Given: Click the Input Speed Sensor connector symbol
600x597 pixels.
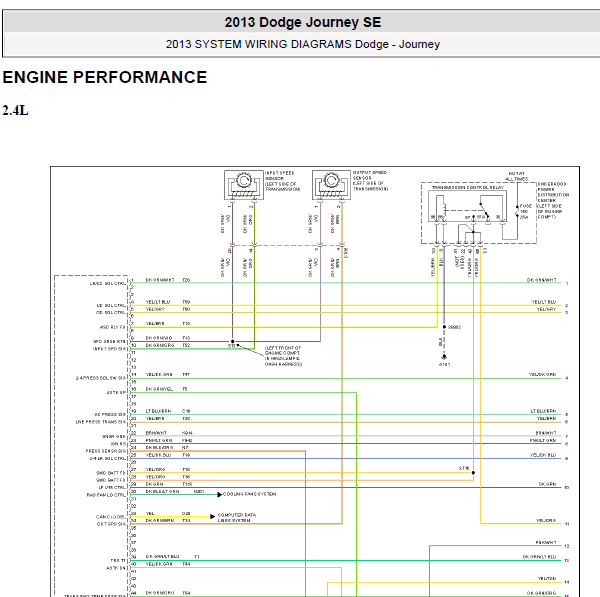Looking at the screenshot, I should [241, 186].
